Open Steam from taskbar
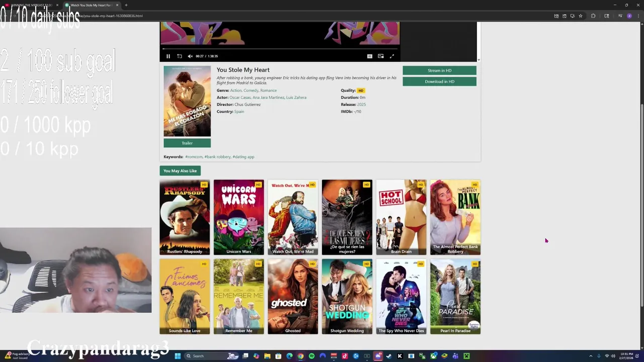The height and width of the screenshot is (362, 644). click(x=389, y=356)
